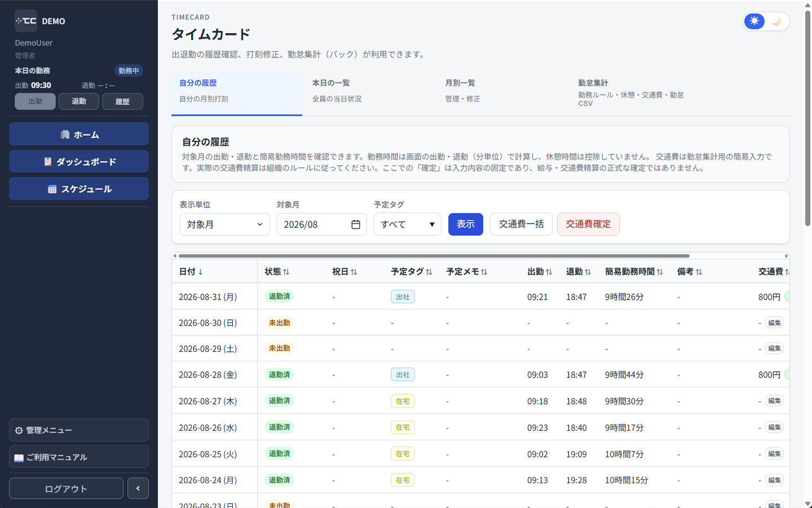The image size is (812, 508).
Task: Open 管理メニュー settings
Action: click(79, 430)
